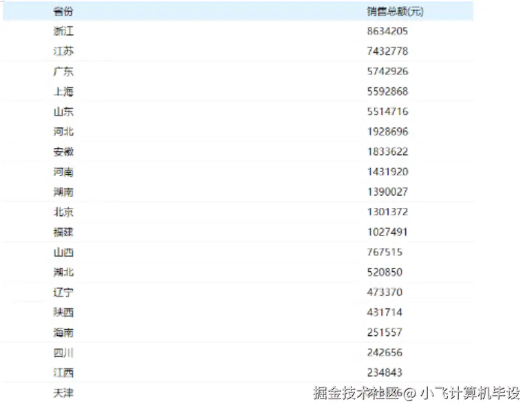Click the sales value 1833622
The height and width of the screenshot is (413, 532).
point(387,151)
